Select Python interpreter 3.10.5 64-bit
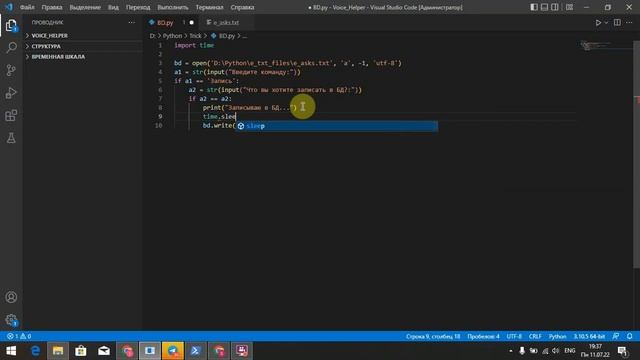The width and height of the screenshot is (640, 360). pos(589,336)
